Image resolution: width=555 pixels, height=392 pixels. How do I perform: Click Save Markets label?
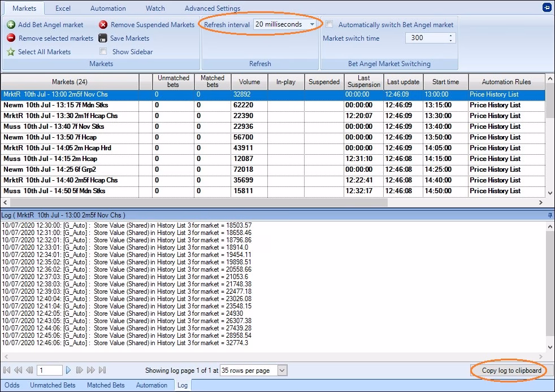(x=129, y=38)
